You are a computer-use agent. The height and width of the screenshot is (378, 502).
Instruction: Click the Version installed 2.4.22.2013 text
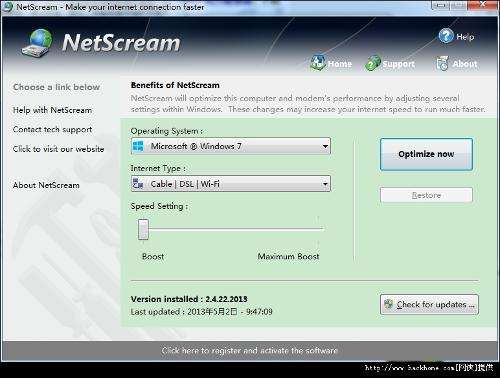(189, 299)
